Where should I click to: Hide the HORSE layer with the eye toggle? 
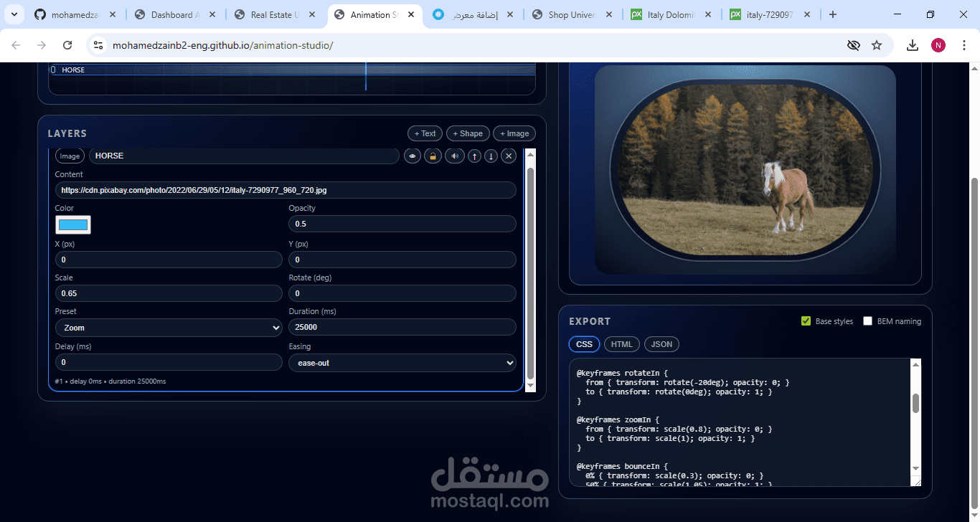click(x=413, y=156)
